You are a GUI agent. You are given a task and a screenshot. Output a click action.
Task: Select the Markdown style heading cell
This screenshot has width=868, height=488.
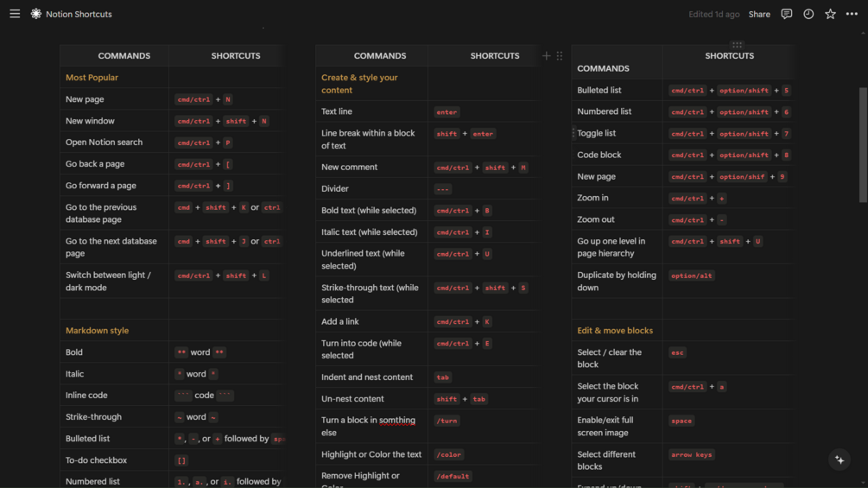tap(114, 330)
